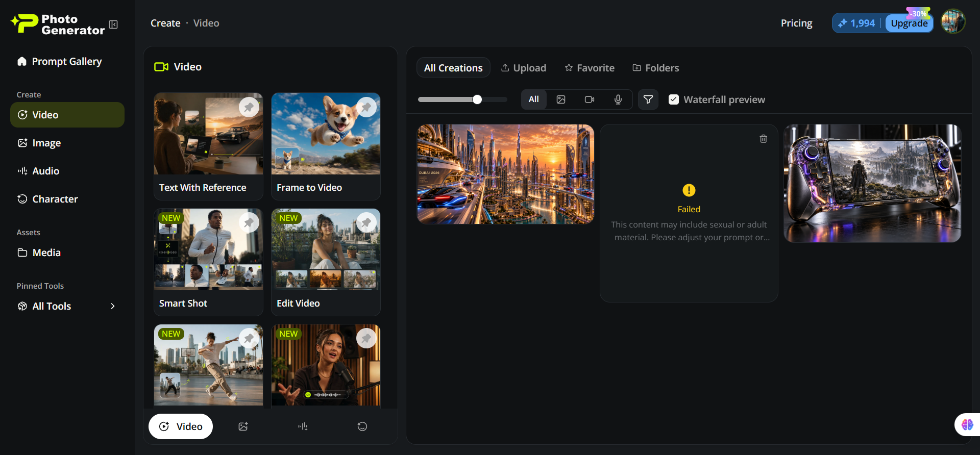Open Media under Assets

coord(67,252)
